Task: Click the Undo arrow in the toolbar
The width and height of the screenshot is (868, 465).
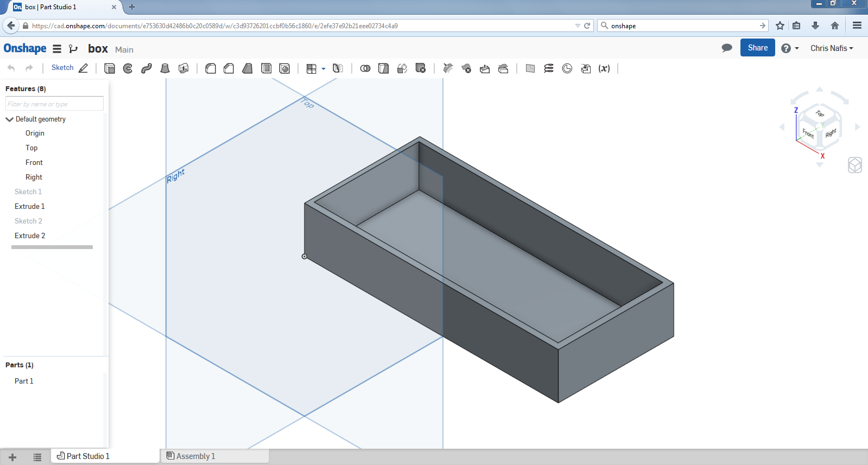Action: (x=11, y=68)
